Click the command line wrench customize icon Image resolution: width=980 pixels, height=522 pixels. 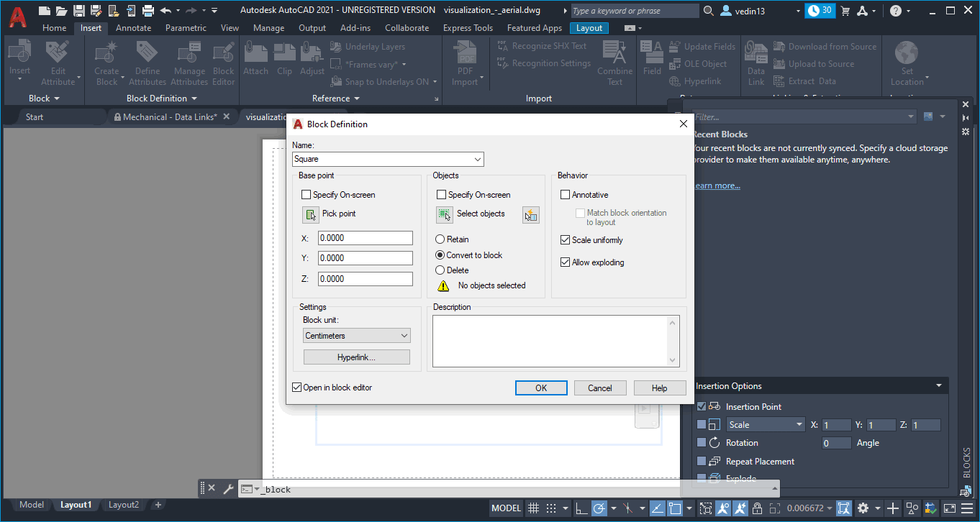point(228,489)
